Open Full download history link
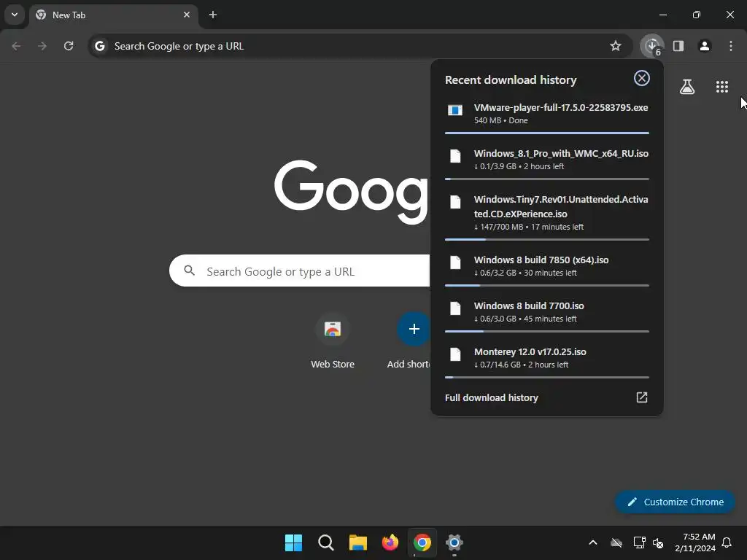Image resolution: width=747 pixels, height=560 pixels. [x=491, y=397]
